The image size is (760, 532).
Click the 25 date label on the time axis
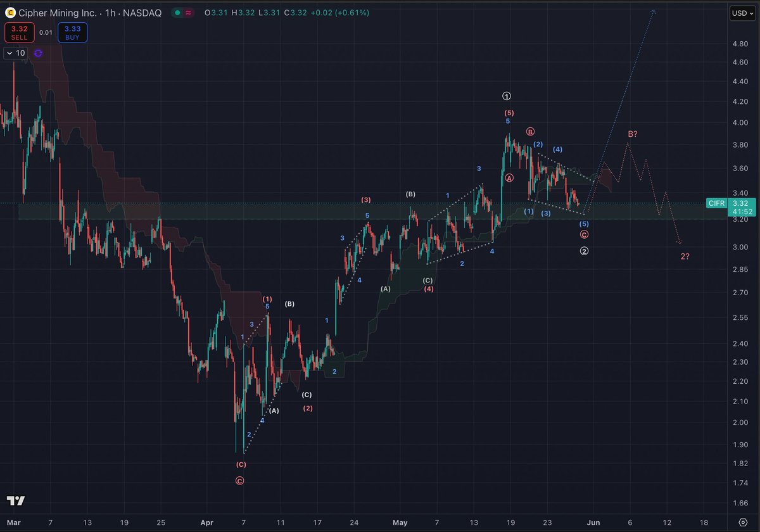(x=161, y=522)
